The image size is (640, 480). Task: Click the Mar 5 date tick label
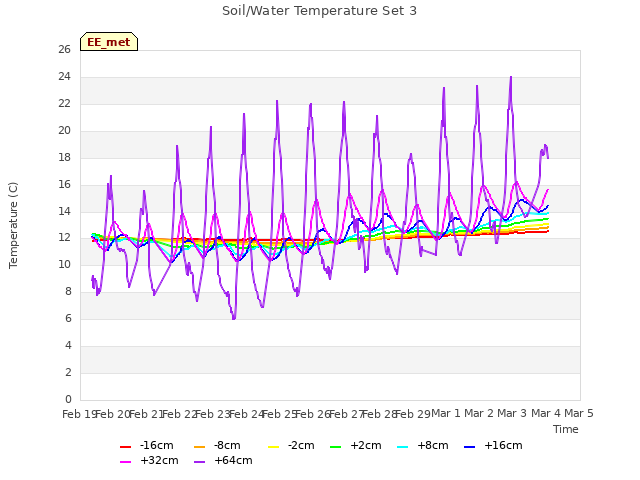579,413
